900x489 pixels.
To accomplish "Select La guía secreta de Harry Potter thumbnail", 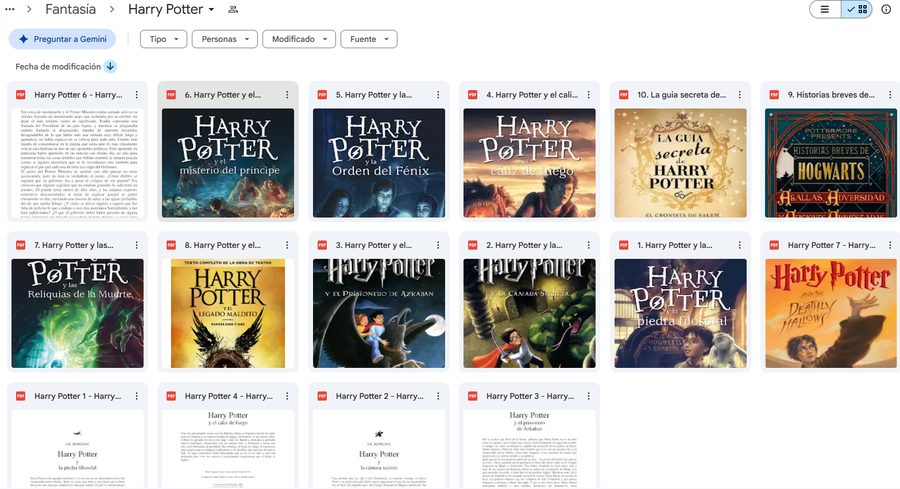I will [x=680, y=163].
